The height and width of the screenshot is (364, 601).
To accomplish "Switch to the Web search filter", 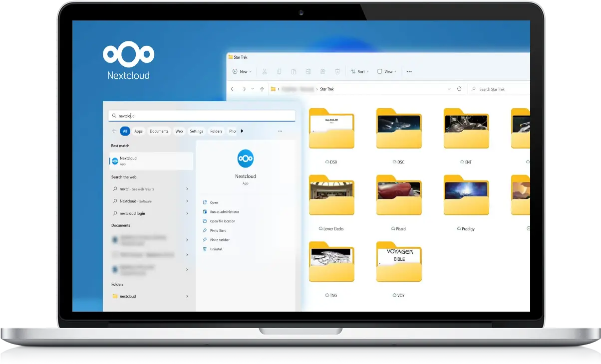I will point(179,131).
